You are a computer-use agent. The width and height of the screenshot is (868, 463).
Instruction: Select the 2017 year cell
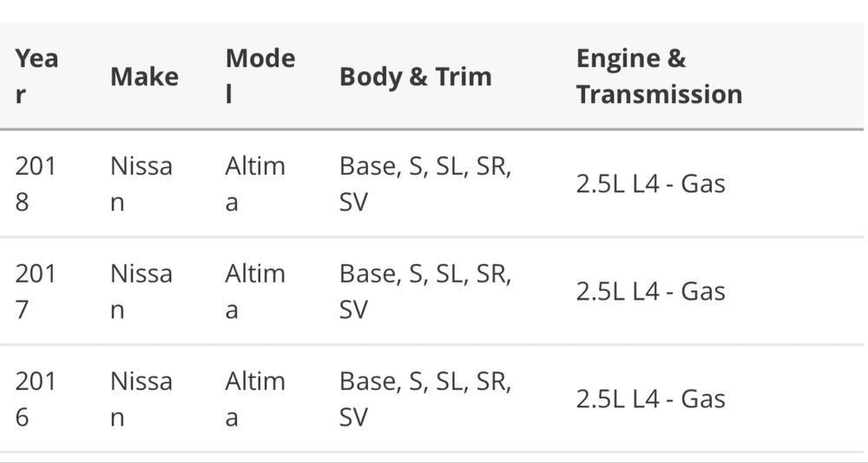(36, 291)
